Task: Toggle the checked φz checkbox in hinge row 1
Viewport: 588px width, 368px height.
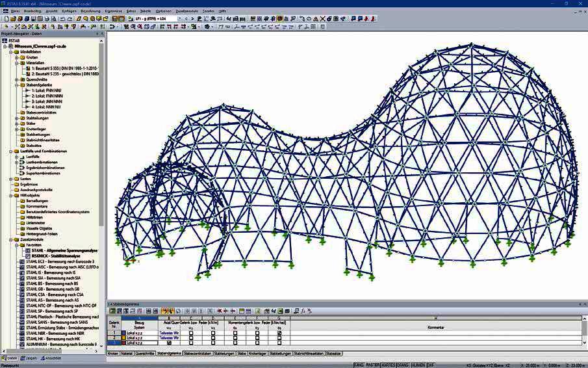Action: [x=279, y=333]
